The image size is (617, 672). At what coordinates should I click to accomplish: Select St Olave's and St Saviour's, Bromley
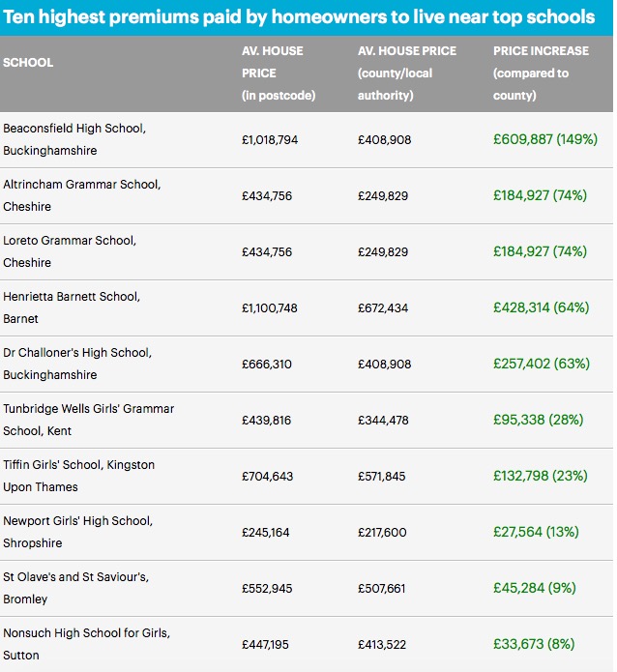[x=75, y=588]
